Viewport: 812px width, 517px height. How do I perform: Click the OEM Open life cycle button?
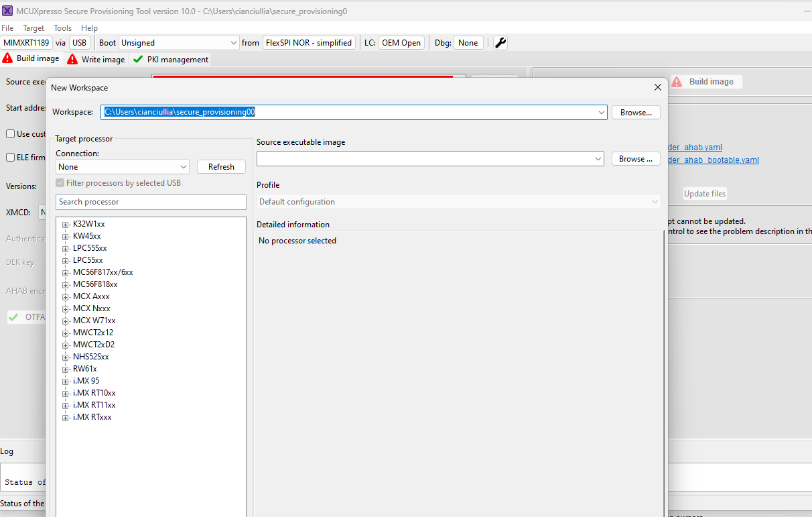pos(401,42)
